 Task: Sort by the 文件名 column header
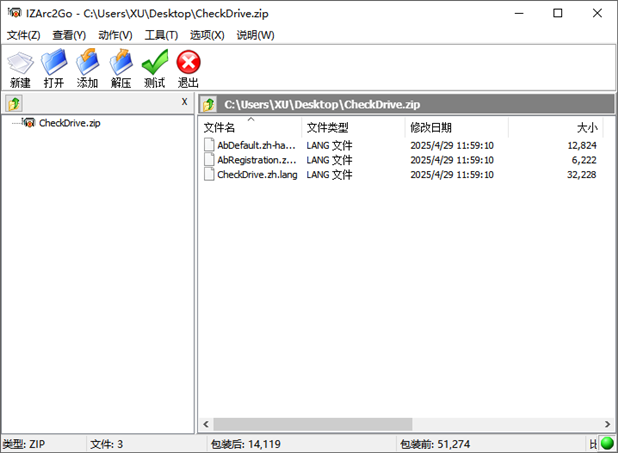[x=250, y=127]
